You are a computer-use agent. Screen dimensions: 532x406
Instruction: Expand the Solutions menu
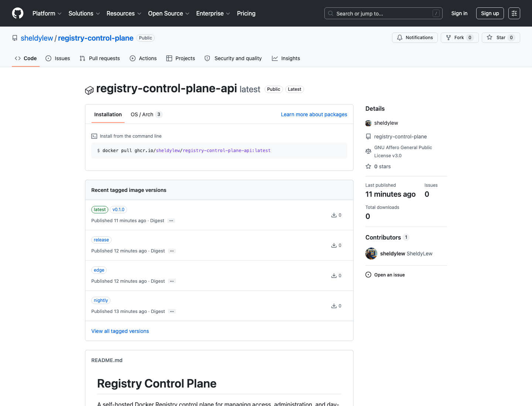pyautogui.click(x=84, y=13)
